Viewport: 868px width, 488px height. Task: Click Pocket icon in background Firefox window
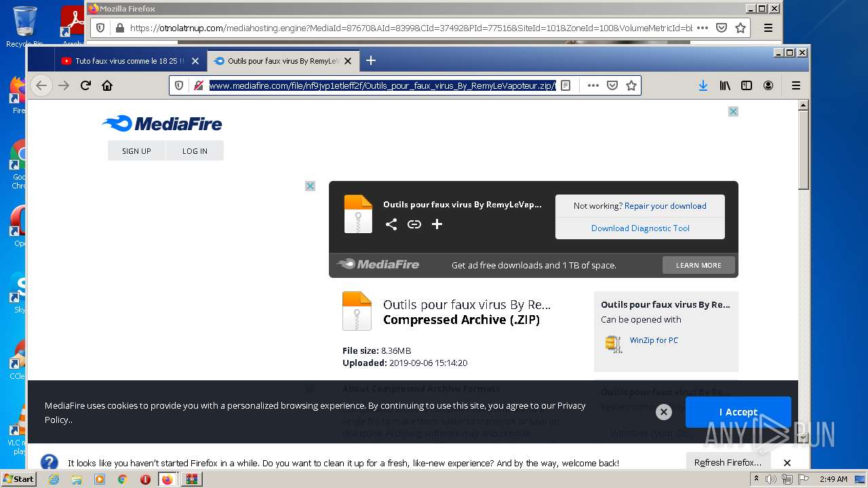722,28
